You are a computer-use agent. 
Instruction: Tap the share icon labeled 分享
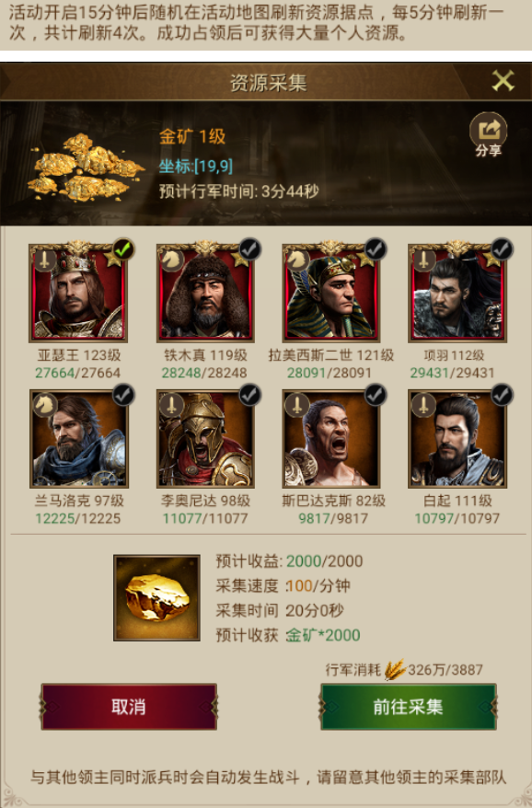[x=488, y=134]
